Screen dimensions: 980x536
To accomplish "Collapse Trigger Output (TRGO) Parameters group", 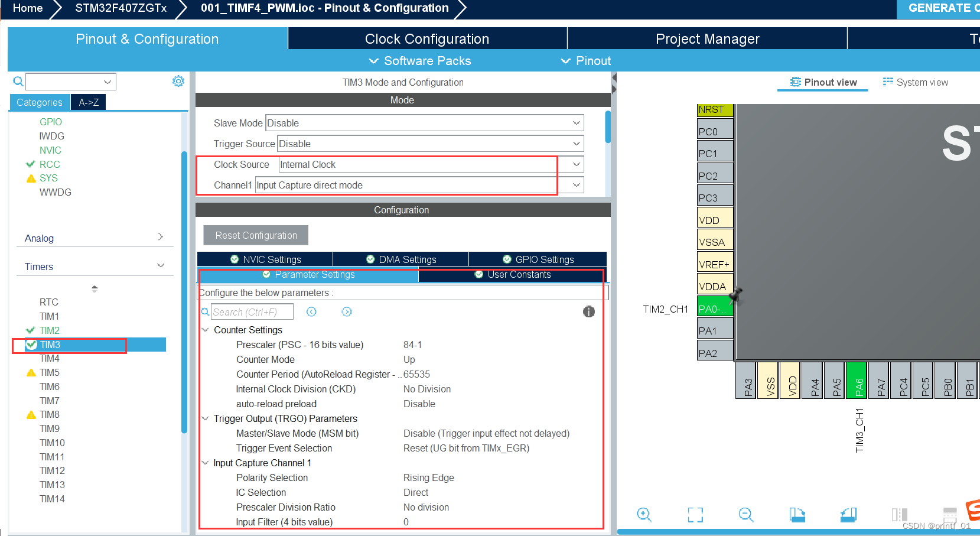I will [205, 418].
